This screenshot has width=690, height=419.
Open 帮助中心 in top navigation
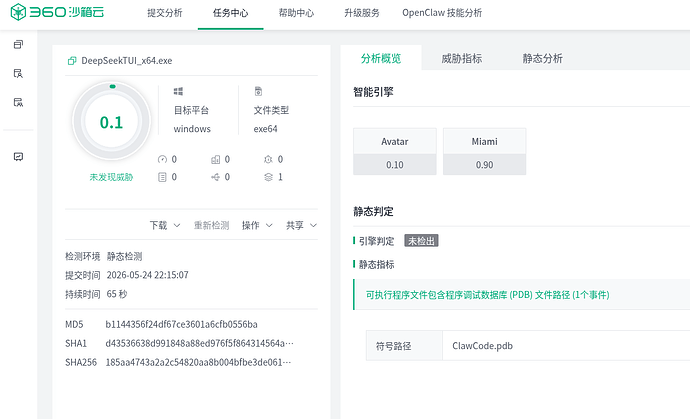coord(296,13)
